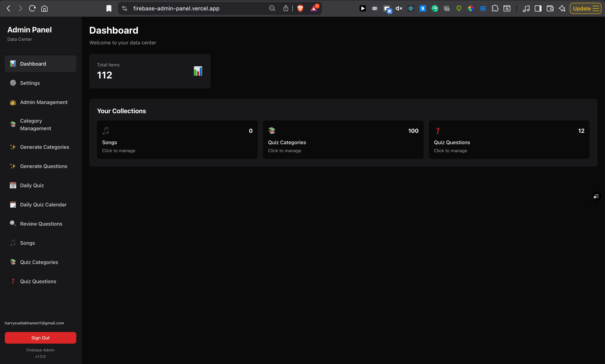The width and height of the screenshot is (605, 364).
Task: Open Admin Management via the crown icon
Action: (x=13, y=102)
